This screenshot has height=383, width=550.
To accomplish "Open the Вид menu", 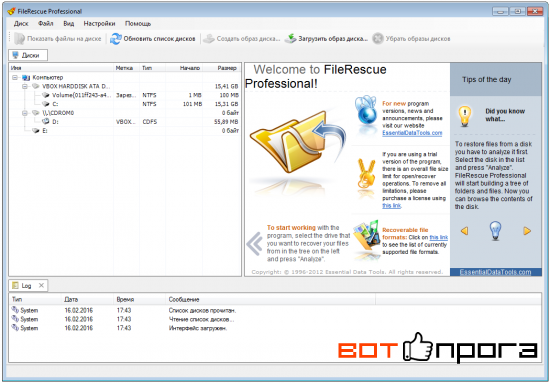I will [68, 23].
